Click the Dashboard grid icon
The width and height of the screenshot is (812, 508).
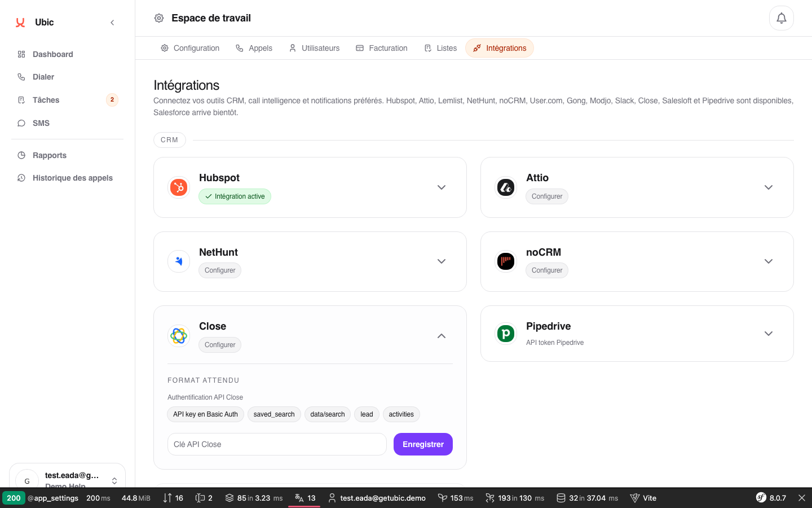click(x=21, y=54)
